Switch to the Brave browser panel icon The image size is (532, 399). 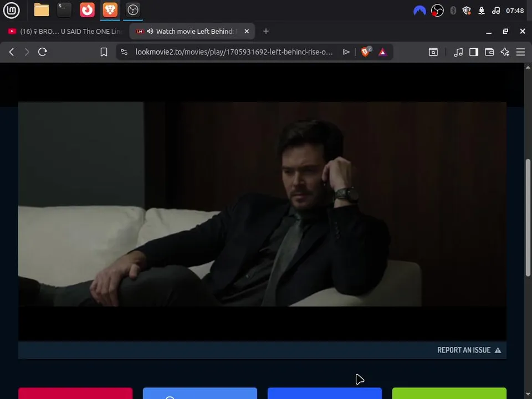coord(110,10)
